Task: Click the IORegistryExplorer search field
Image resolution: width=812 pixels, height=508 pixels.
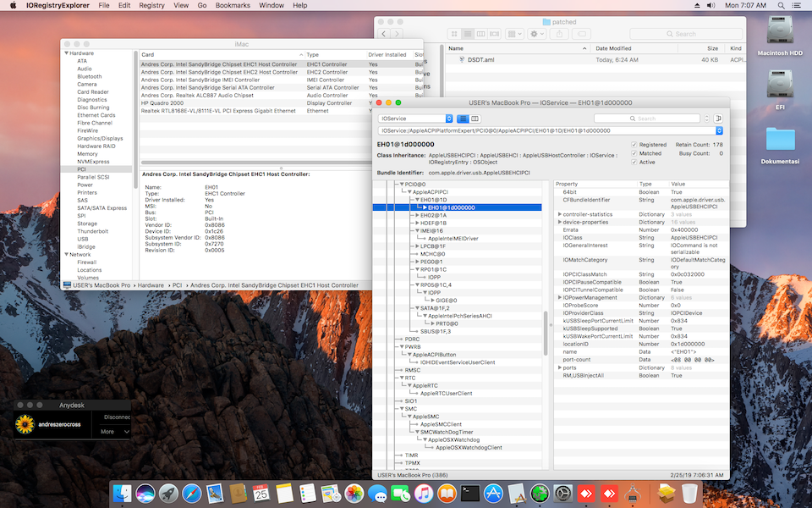Action: [647, 119]
